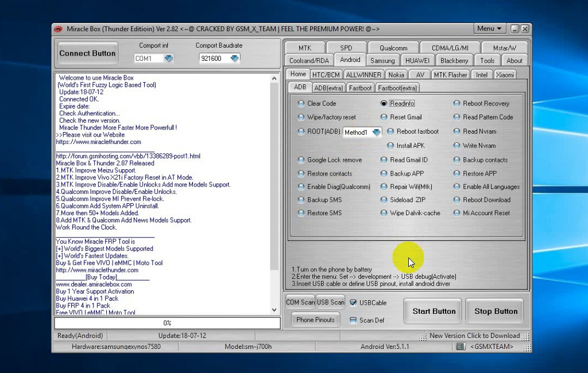
Task: Click the https://www.miraclethunder.com log line
Action: click(x=99, y=142)
